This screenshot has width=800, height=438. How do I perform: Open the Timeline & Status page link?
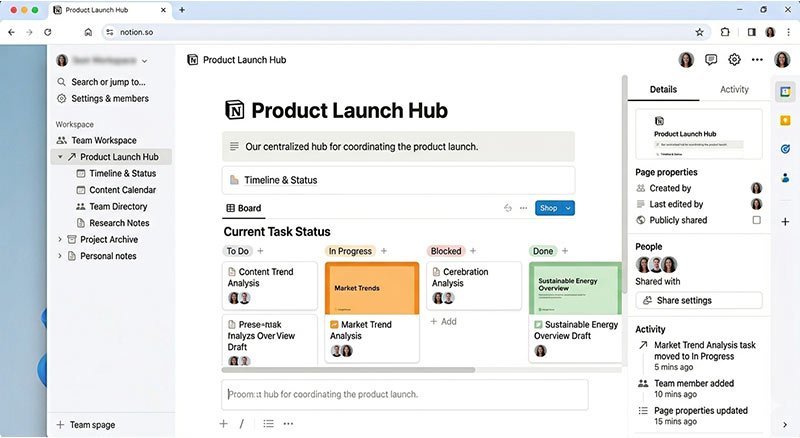pos(280,180)
